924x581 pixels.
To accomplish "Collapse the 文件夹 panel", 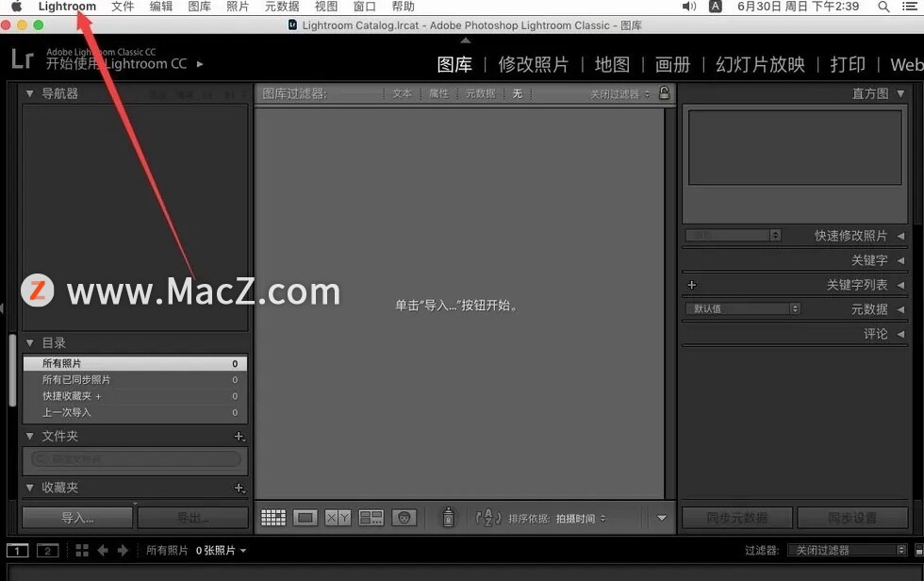I will coord(29,436).
